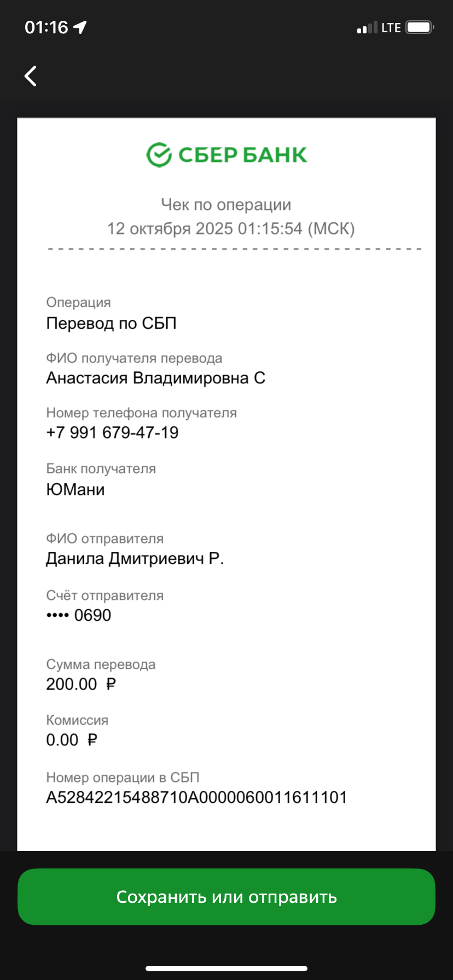
Task: Tap the СБП operation number code
Action: coord(196,797)
